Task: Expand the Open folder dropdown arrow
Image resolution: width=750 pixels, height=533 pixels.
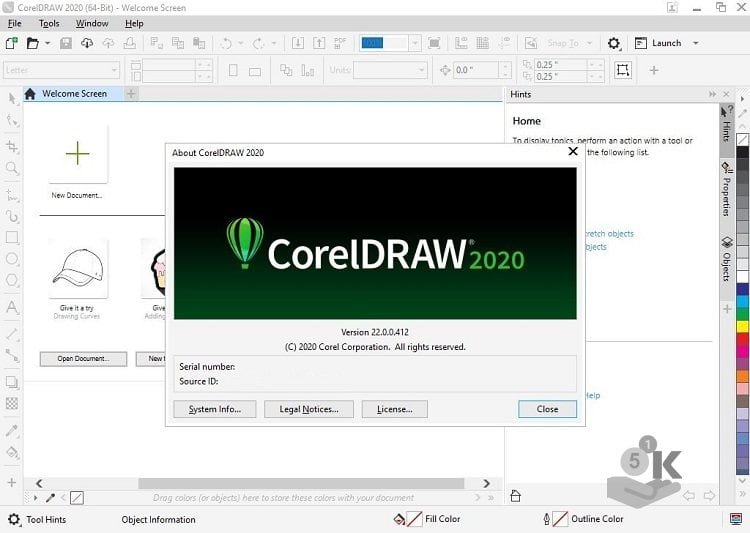Action: click(47, 43)
